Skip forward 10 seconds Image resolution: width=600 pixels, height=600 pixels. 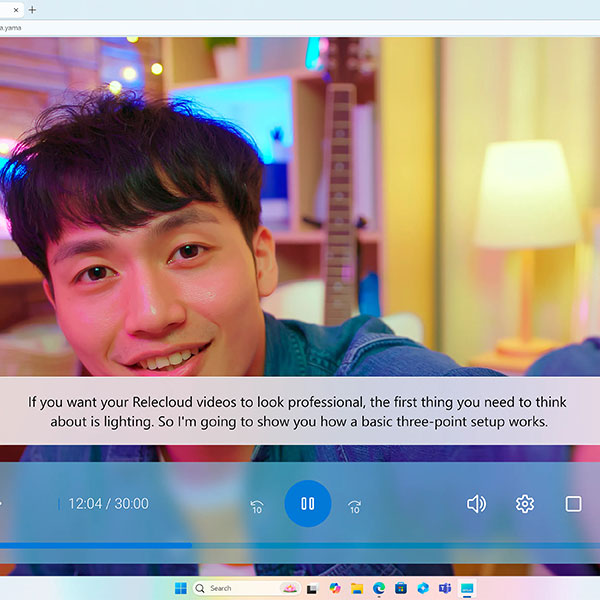pos(354,507)
